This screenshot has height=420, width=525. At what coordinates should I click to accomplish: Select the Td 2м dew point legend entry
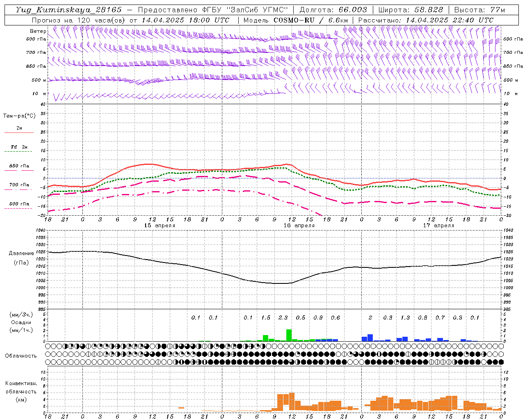tap(19, 147)
